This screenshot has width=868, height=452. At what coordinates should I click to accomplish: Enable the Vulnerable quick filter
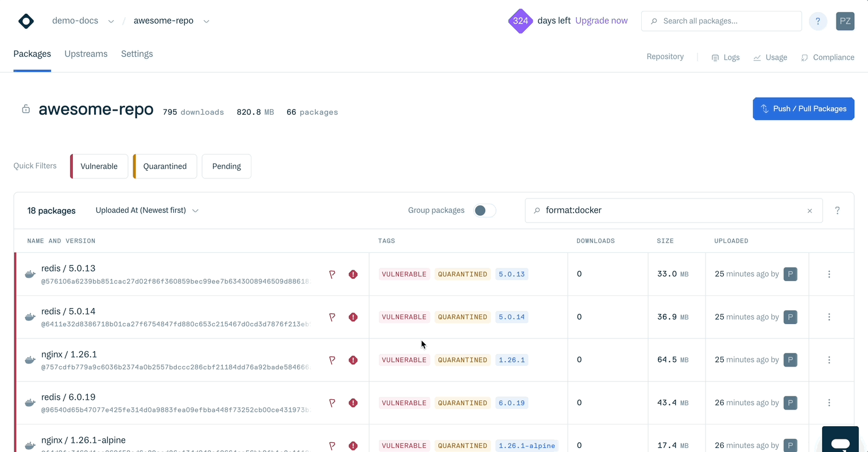click(99, 166)
